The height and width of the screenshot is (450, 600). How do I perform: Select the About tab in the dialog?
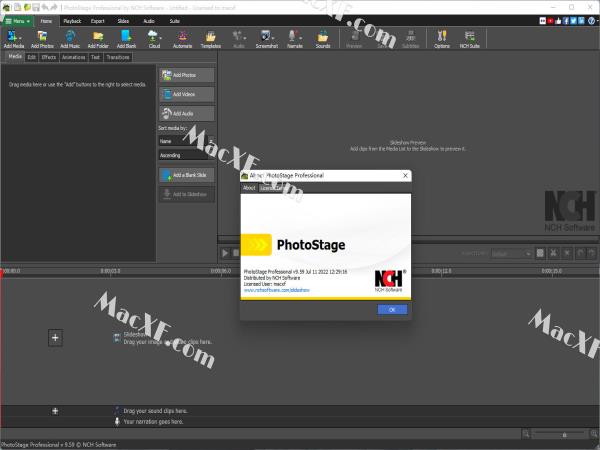[249, 188]
